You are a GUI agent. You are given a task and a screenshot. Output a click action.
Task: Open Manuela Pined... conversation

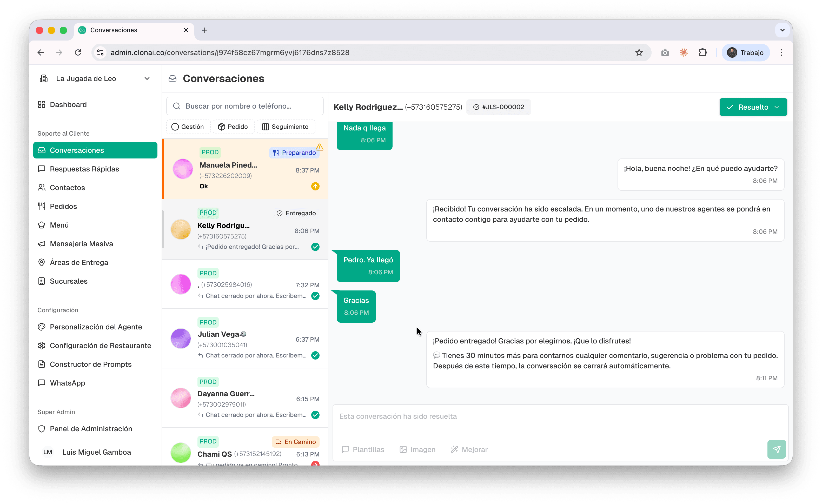point(246,169)
